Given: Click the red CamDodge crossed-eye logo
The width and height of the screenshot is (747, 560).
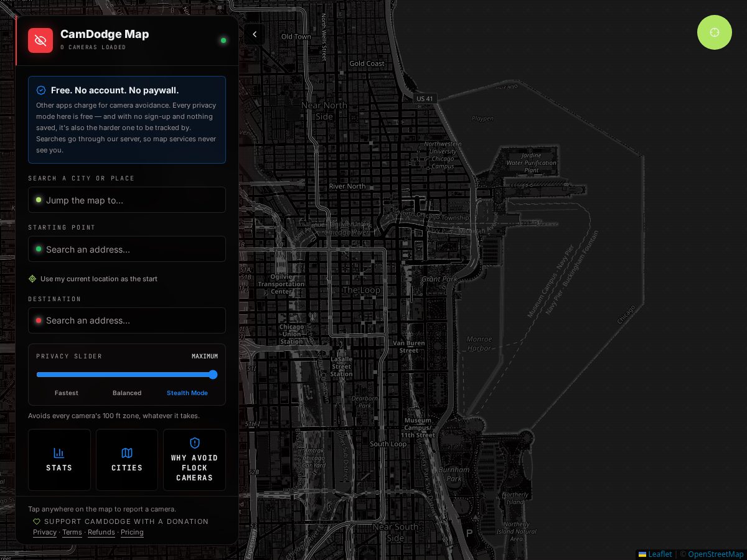Looking at the screenshot, I should (x=40, y=40).
